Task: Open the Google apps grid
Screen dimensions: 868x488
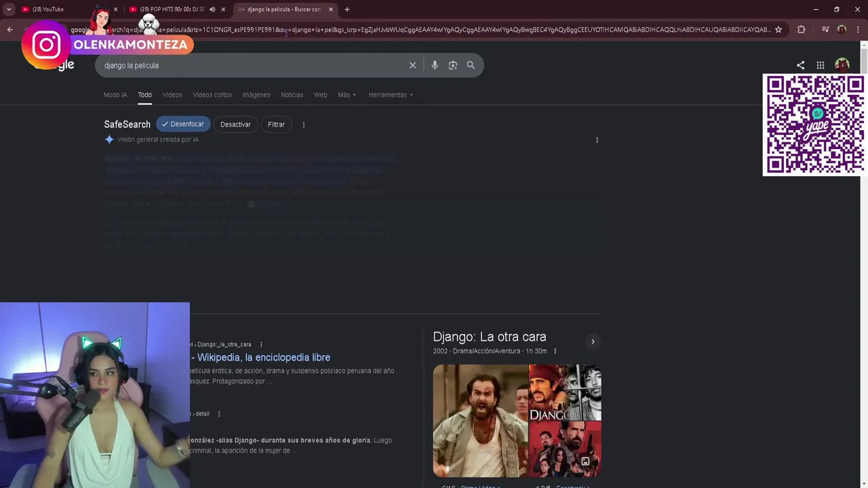Action: 821,65
